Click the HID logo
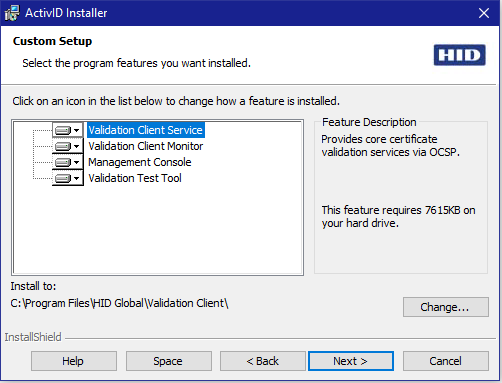Screen dimensions: 502x383 pos(459,55)
